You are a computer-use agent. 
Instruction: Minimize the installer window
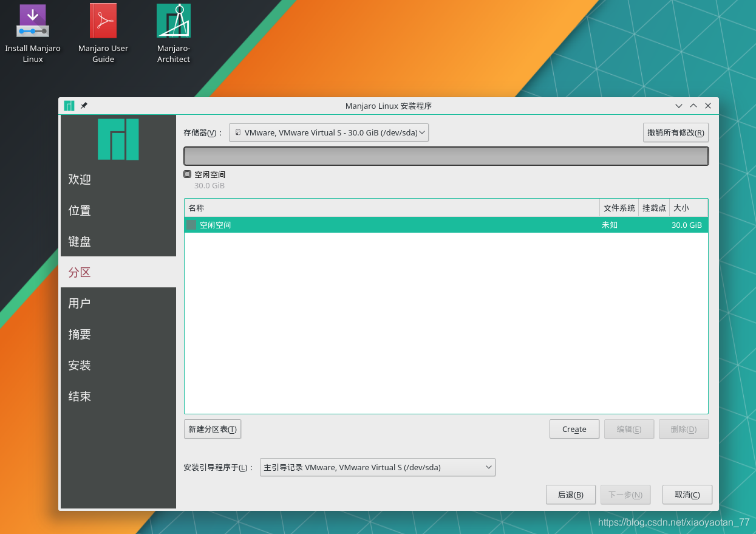(679, 106)
